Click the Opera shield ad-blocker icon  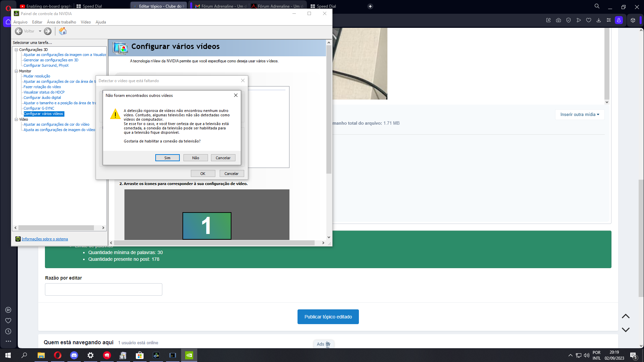(569, 20)
